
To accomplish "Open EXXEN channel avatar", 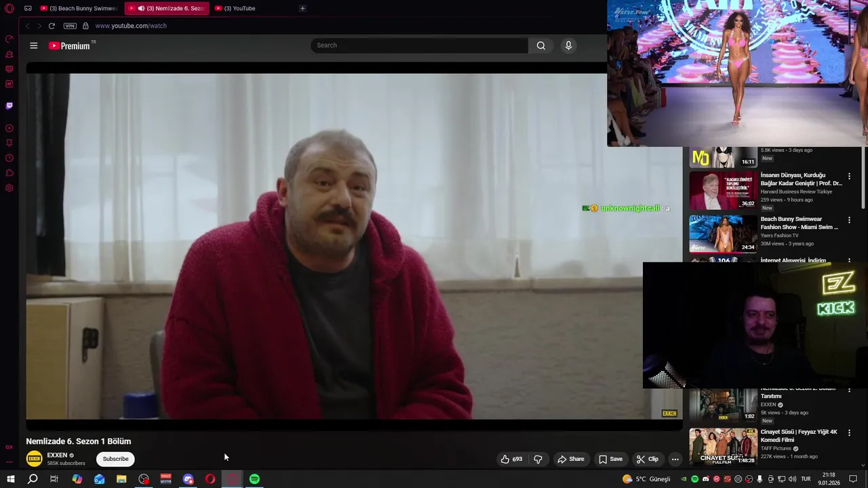I will pos(34,459).
